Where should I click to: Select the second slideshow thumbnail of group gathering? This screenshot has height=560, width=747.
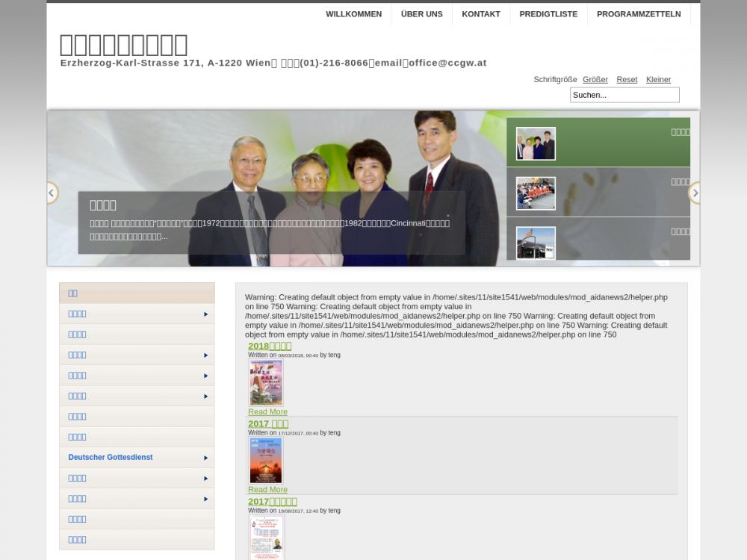tap(536, 193)
